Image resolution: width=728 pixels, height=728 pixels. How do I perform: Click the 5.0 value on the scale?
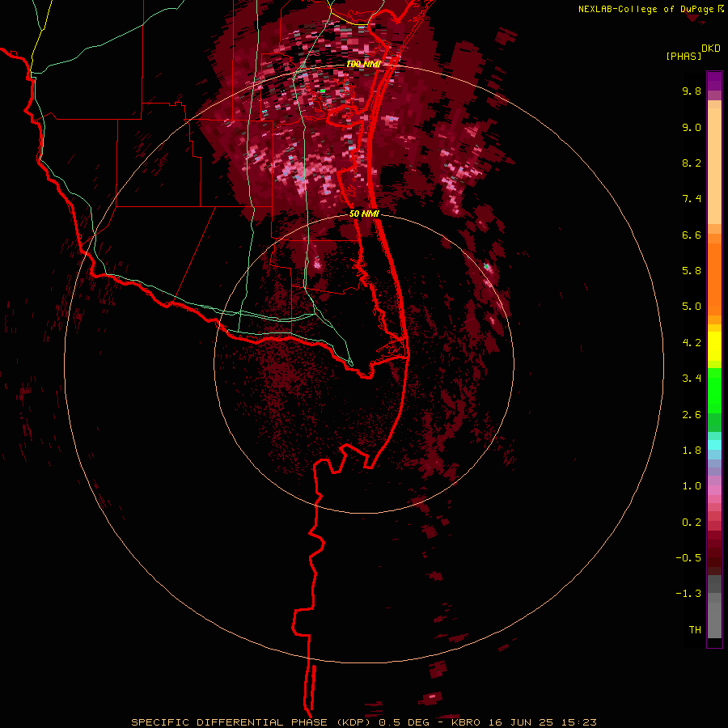tap(692, 307)
